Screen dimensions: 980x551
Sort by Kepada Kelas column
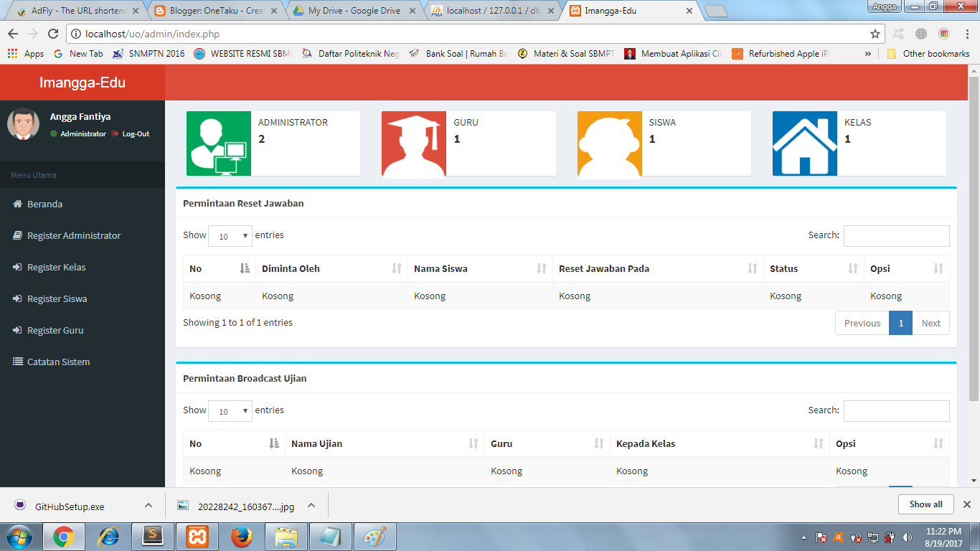coord(720,443)
